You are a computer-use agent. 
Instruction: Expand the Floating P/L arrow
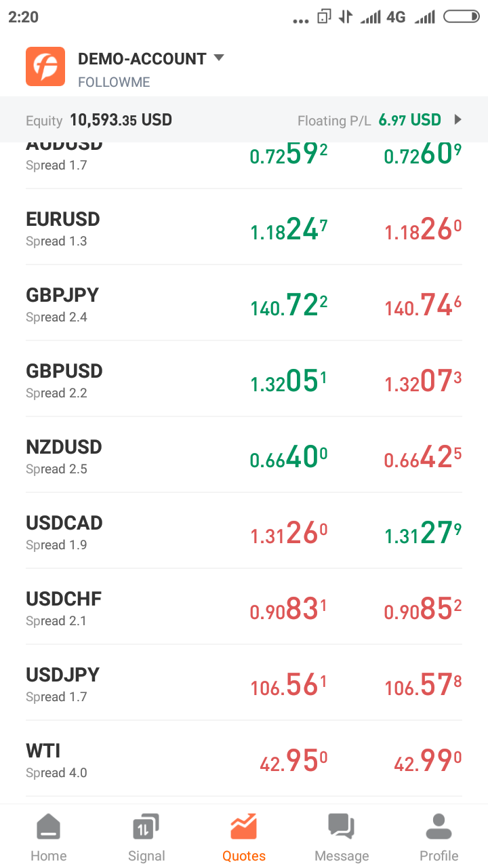[458, 120]
